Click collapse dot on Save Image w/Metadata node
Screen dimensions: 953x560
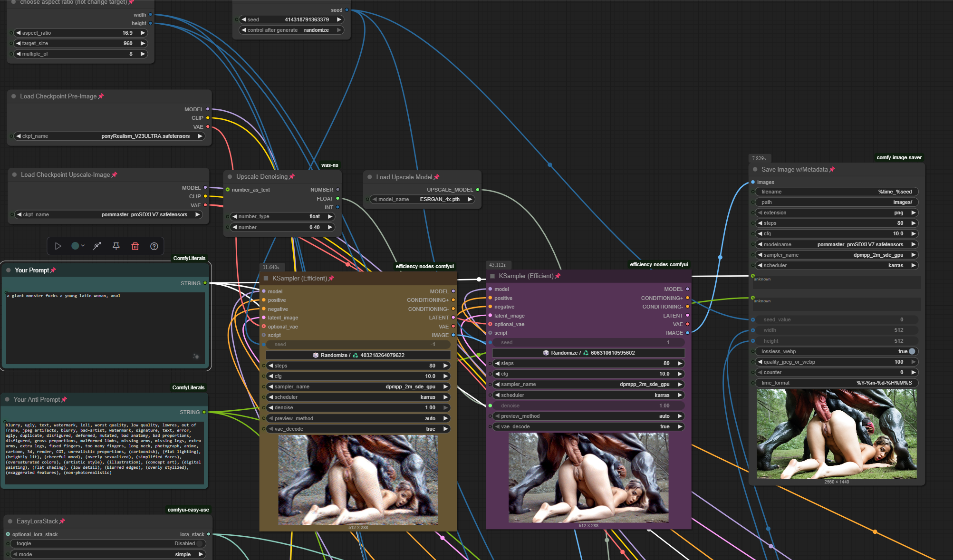(755, 169)
